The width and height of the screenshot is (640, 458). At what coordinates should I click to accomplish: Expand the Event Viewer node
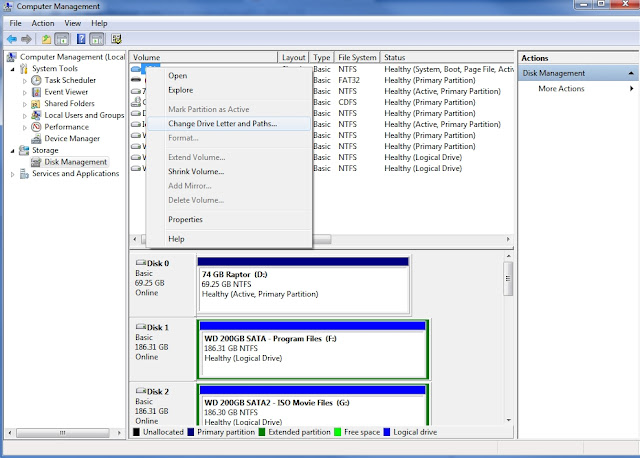(x=25, y=93)
